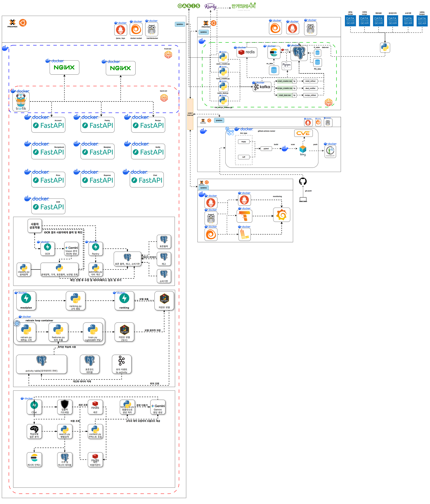
Task: Select the kurly_crawler.py Python icon
Action: [223, 72]
